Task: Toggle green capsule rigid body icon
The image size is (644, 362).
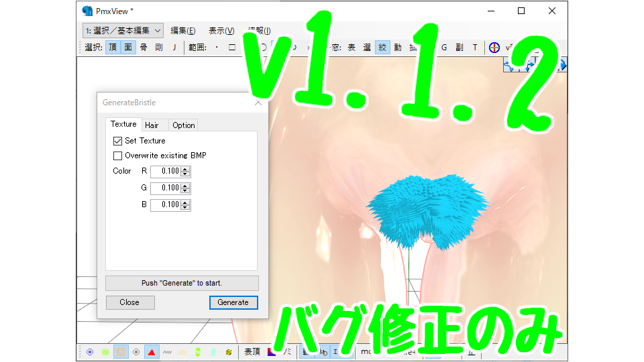Action: (198, 352)
